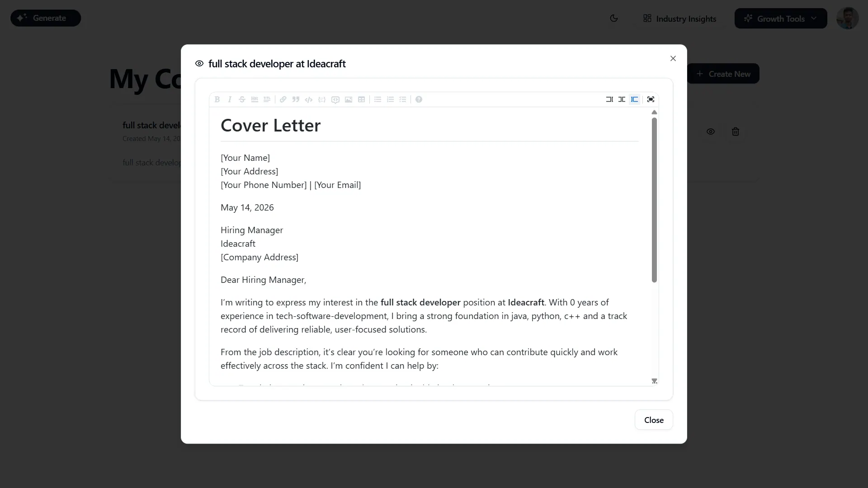Add a checked task list
The width and height of the screenshot is (868, 488).
click(x=403, y=99)
